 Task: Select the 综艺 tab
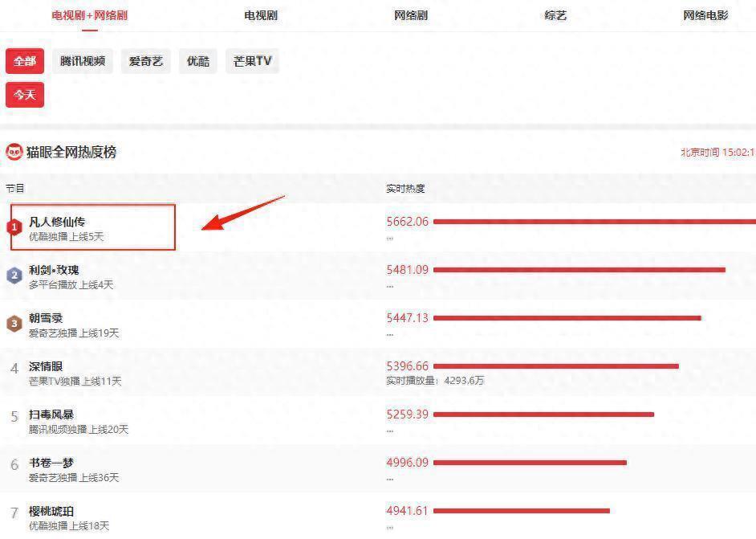[555, 15]
